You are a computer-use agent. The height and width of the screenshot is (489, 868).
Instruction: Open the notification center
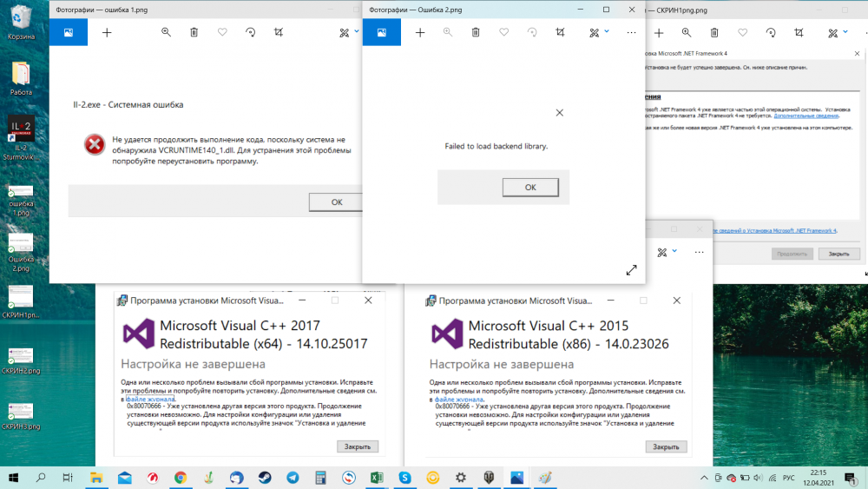[851, 478]
